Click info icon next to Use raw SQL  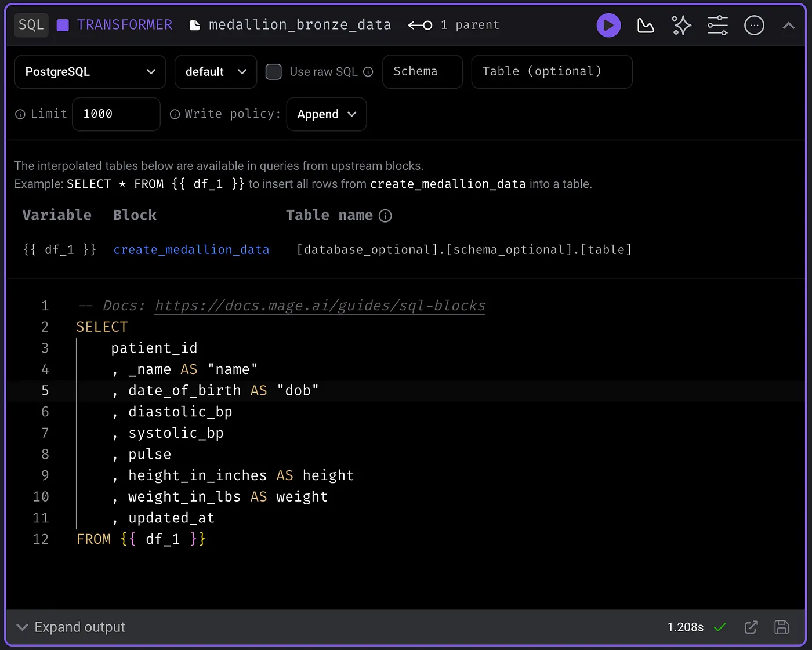pyautogui.click(x=368, y=72)
